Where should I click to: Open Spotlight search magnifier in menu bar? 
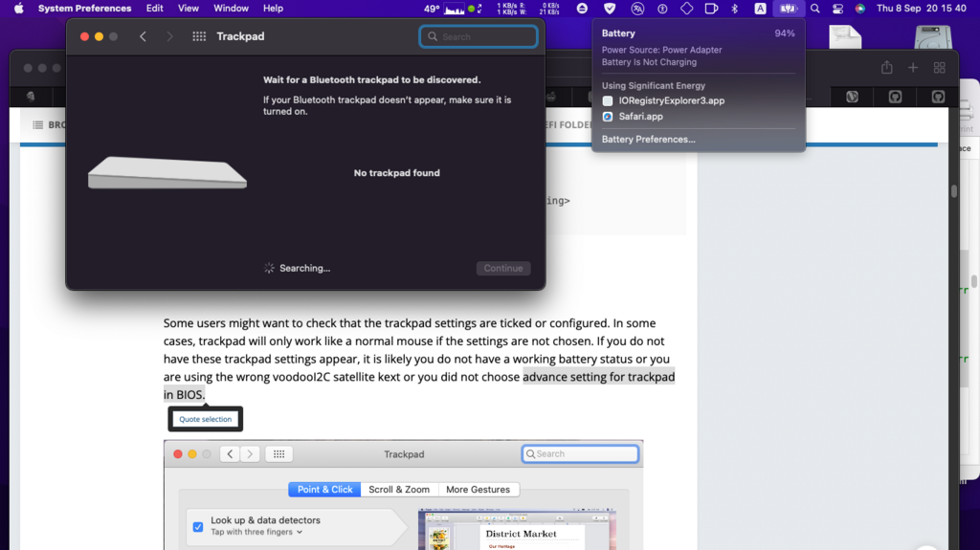tap(814, 9)
